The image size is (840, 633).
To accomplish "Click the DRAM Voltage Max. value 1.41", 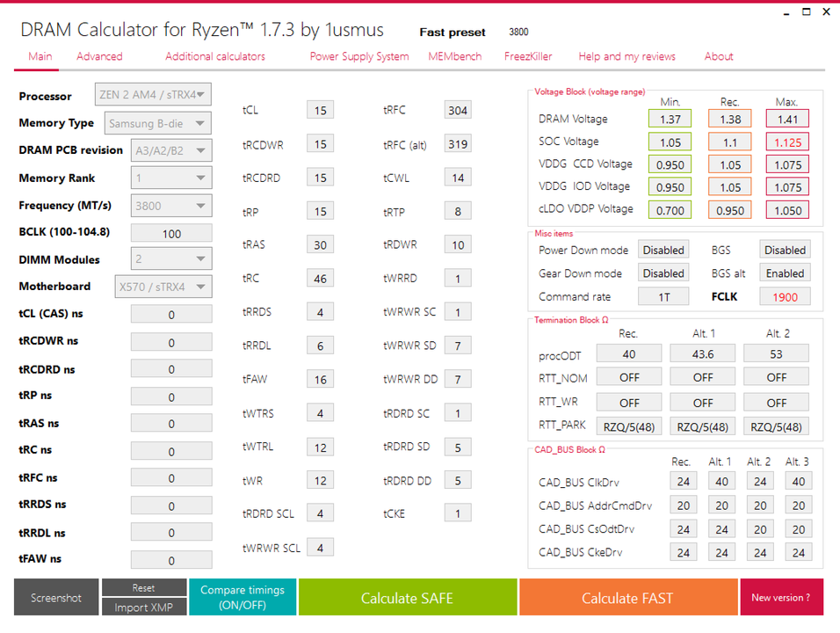I will [x=787, y=119].
